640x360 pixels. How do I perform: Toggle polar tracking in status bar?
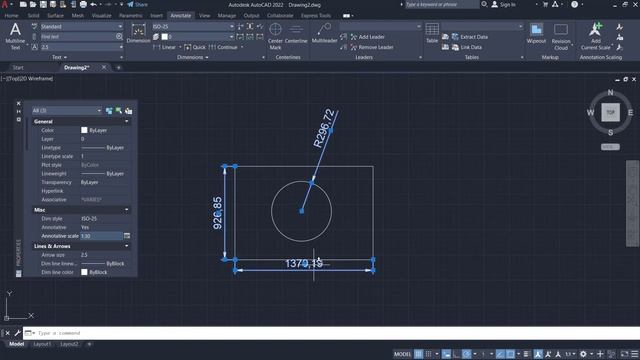click(x=466, y=354)
